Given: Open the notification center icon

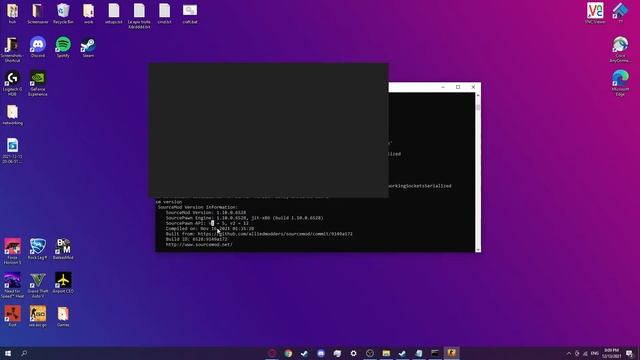Looking at the screenshot, I should pyautogui.click(x=630, y=353).
